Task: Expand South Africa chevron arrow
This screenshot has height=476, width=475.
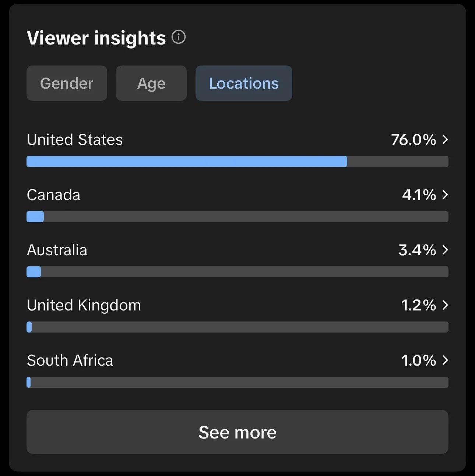Action: (x=445, y=360)
